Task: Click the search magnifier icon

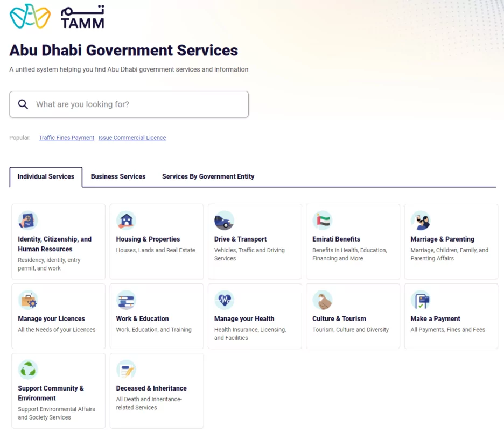Action: [x=23, y=104]
